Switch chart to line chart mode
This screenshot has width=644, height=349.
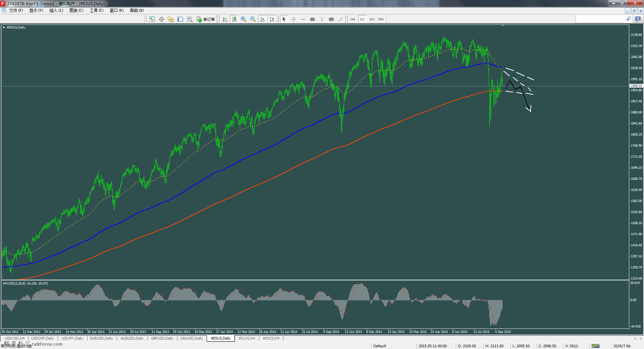[225, 19]
